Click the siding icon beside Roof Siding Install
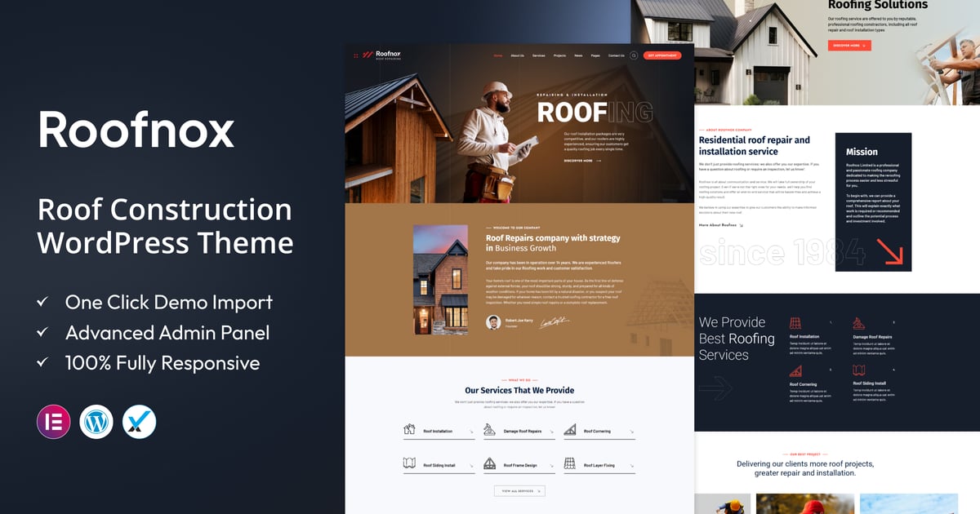980x514 pixels. pyautogui.click(x=409, y=463)
